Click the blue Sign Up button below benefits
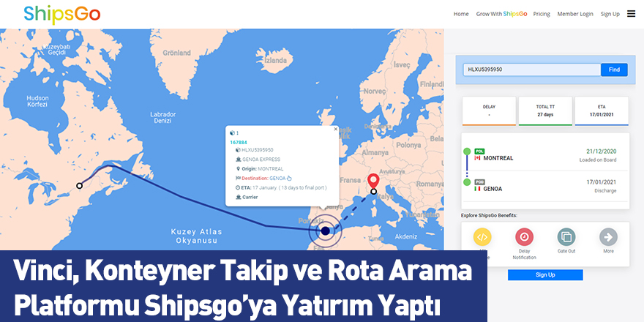 [545, 275]
